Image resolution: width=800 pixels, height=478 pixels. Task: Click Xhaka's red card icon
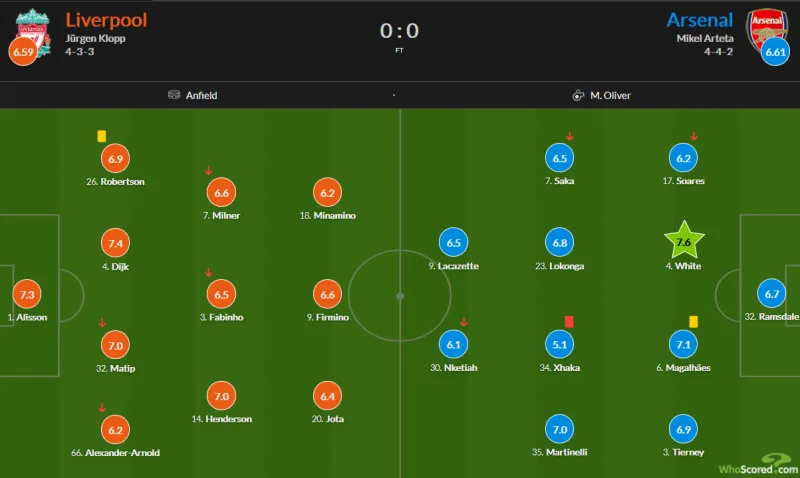pyautogui.click(x=569, y=321)
